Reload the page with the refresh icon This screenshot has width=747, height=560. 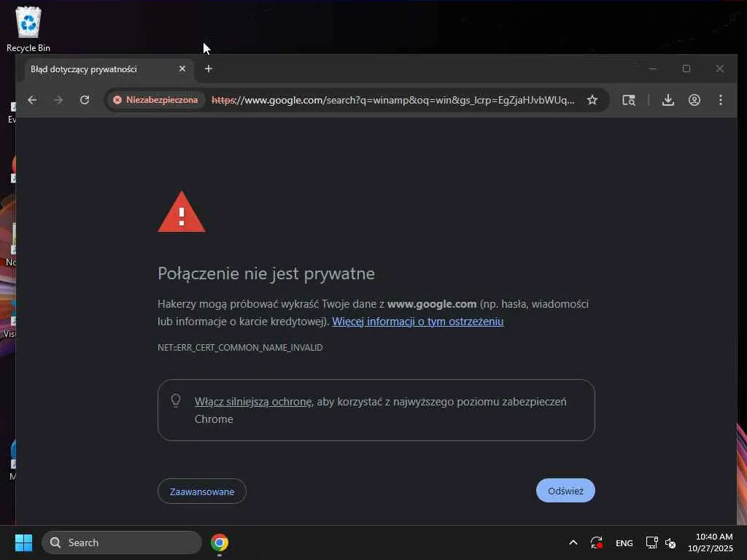85,100
